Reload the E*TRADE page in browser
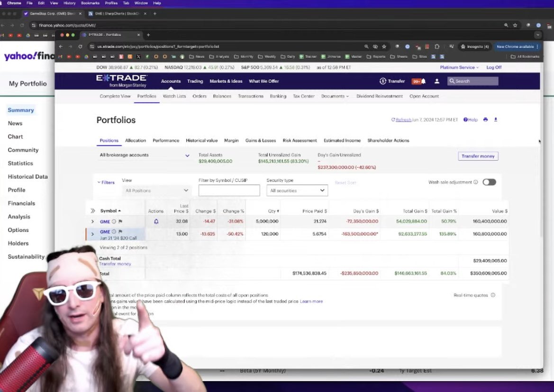Screen dimensions: 554x392 tap(80, 46)
